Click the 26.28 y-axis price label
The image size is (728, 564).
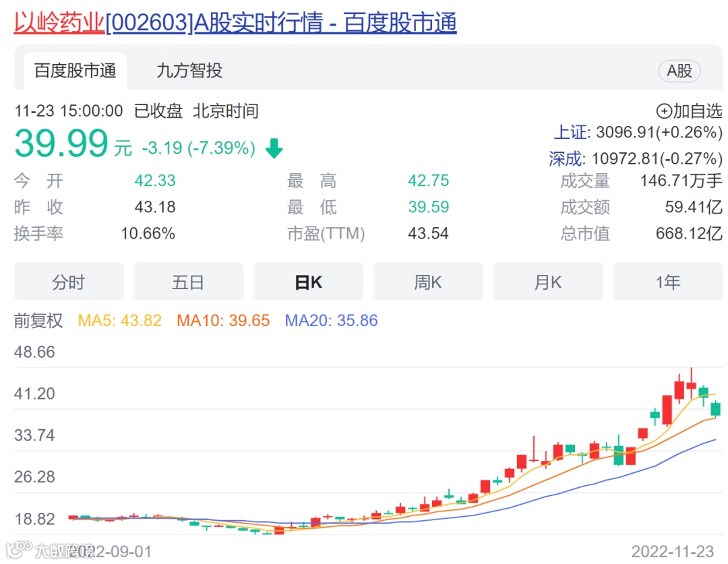pos(34,477)
